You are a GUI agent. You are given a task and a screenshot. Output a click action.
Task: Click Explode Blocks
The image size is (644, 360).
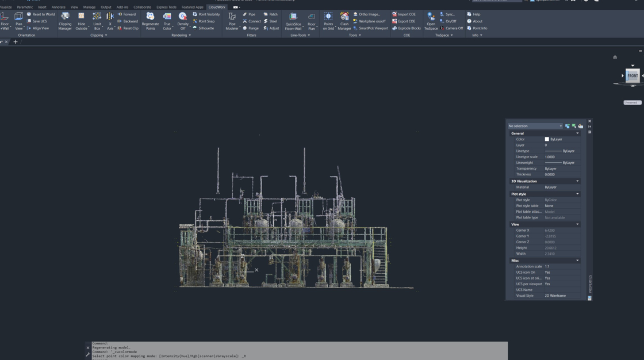(406, 28)
